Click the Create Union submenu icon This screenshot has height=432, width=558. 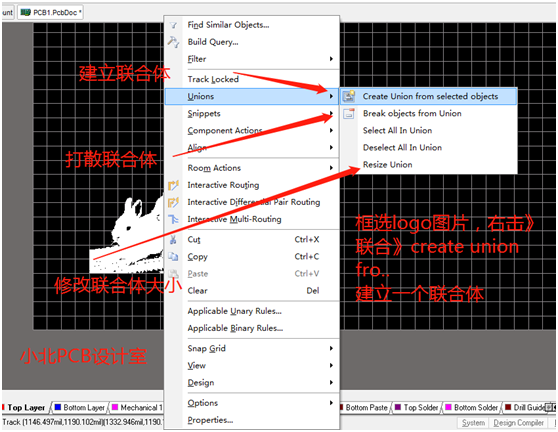349,96
